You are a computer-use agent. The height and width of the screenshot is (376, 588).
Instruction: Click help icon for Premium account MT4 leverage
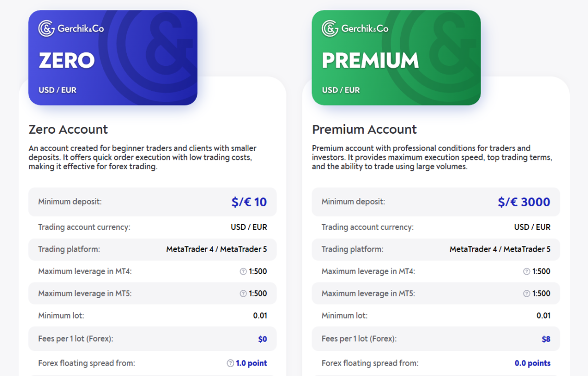(526, 272)
